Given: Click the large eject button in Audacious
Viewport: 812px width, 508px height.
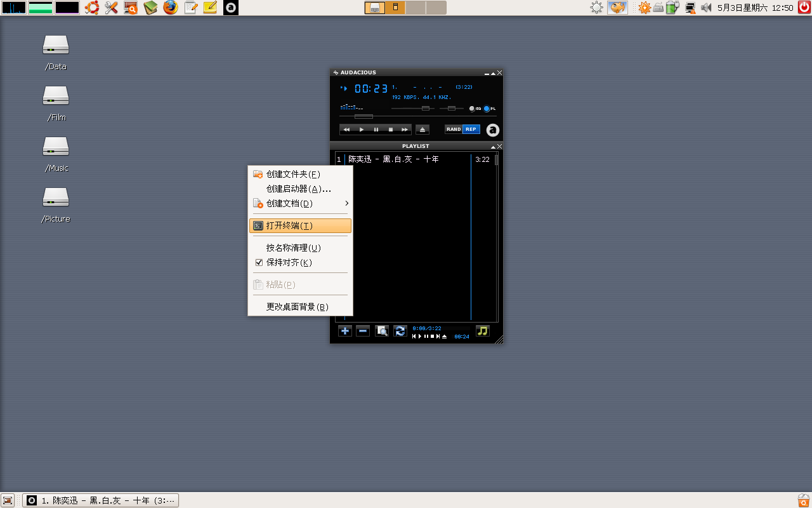Looking at the screenshot, I should (422, 130).
